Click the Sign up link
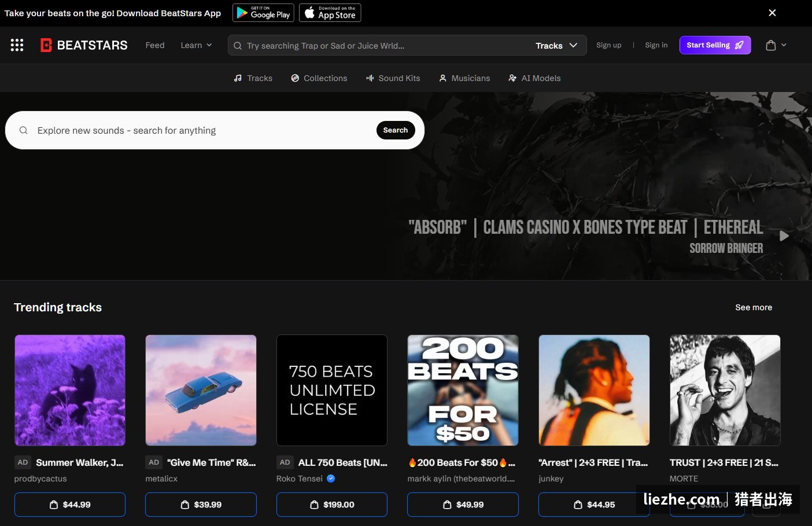This screenshot has width=812, height=526. coord(609,45)
